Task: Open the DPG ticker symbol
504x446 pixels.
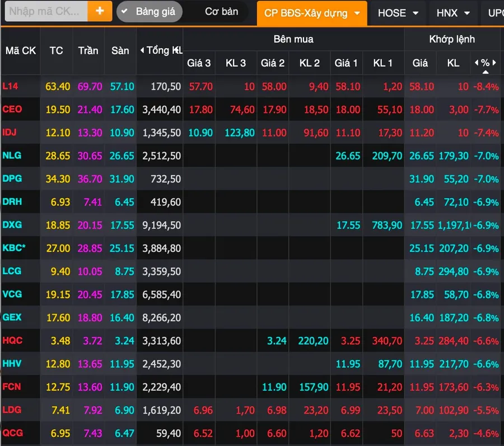Action: coord(12,179)
